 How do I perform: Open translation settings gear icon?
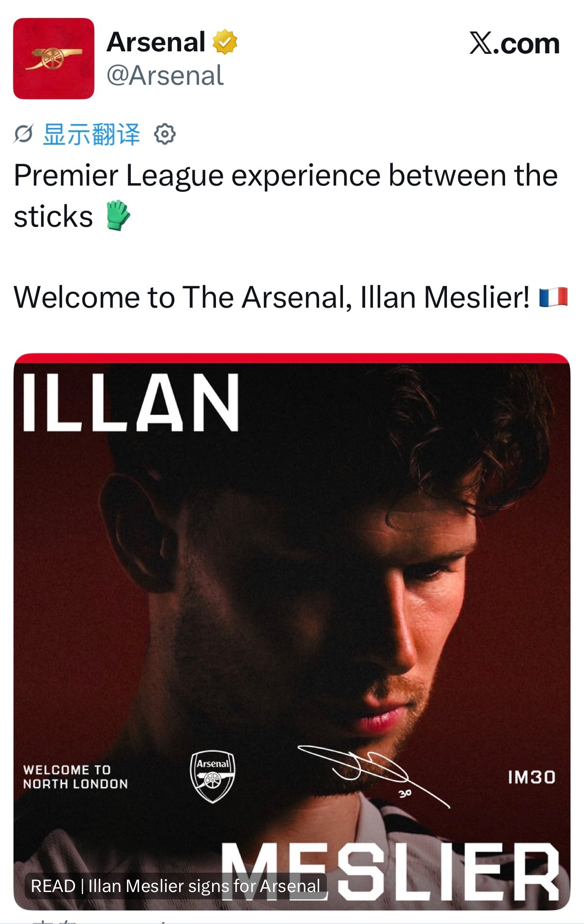tap(165, 134)
